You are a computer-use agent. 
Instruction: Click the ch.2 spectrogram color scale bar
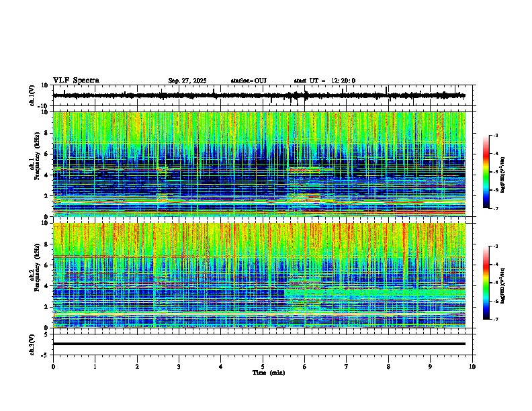[486, 283]
